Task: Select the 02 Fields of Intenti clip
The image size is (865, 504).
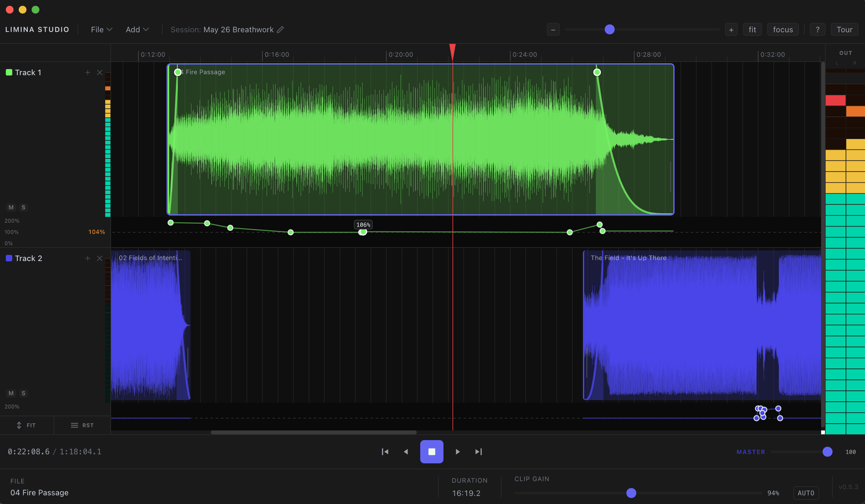Action: (150, 325)
